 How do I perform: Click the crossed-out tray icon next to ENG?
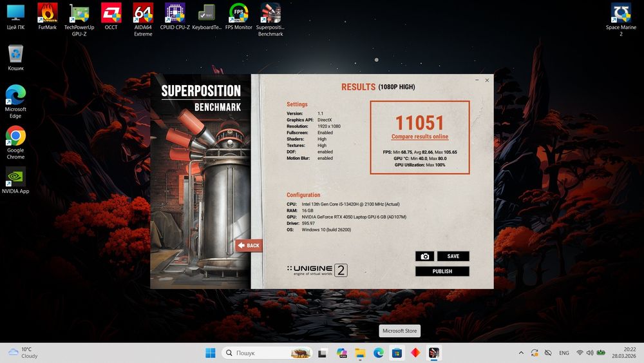point(548,353)
